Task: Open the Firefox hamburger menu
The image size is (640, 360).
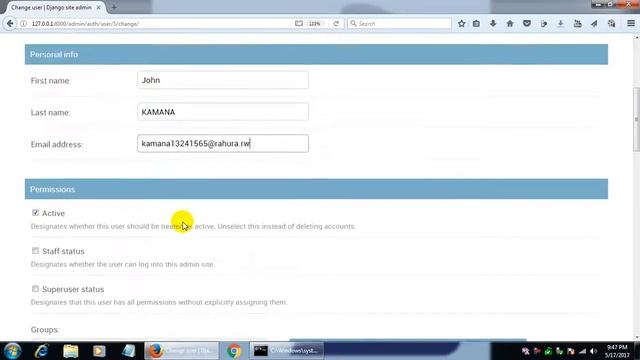Action: 631,24
